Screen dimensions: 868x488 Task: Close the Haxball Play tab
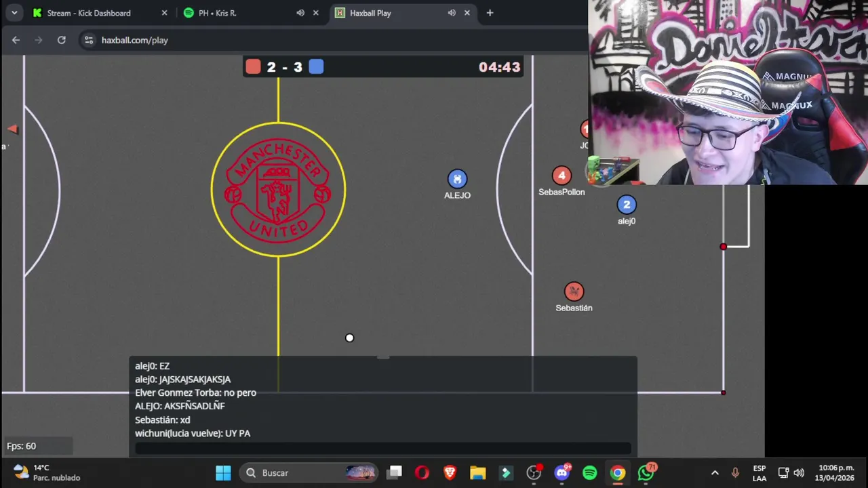467,13
